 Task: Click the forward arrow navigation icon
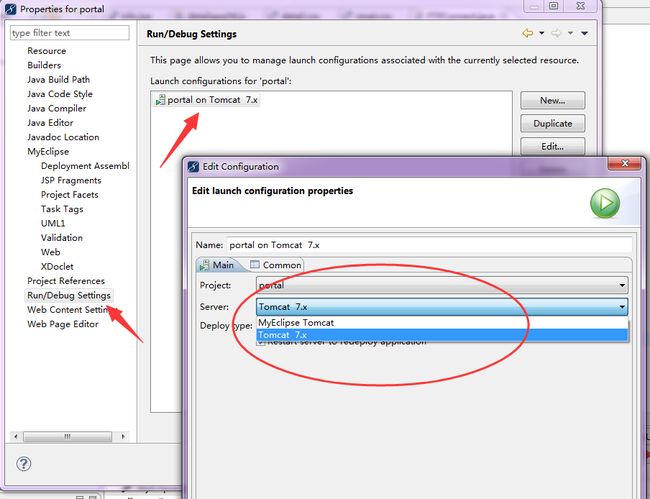point(556,33)
